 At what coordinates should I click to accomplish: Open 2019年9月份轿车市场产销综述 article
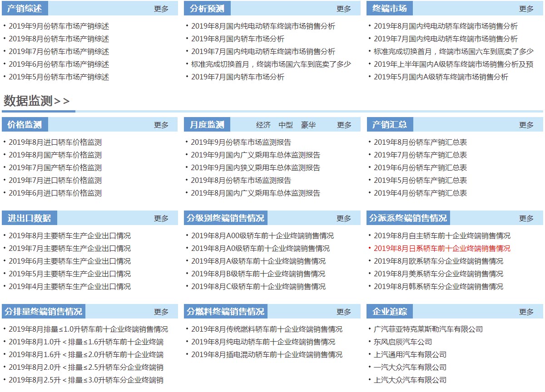59,26
